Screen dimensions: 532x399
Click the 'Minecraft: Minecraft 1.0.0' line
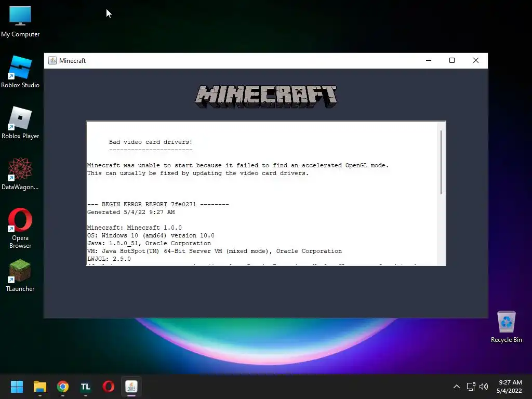(135, 228)
